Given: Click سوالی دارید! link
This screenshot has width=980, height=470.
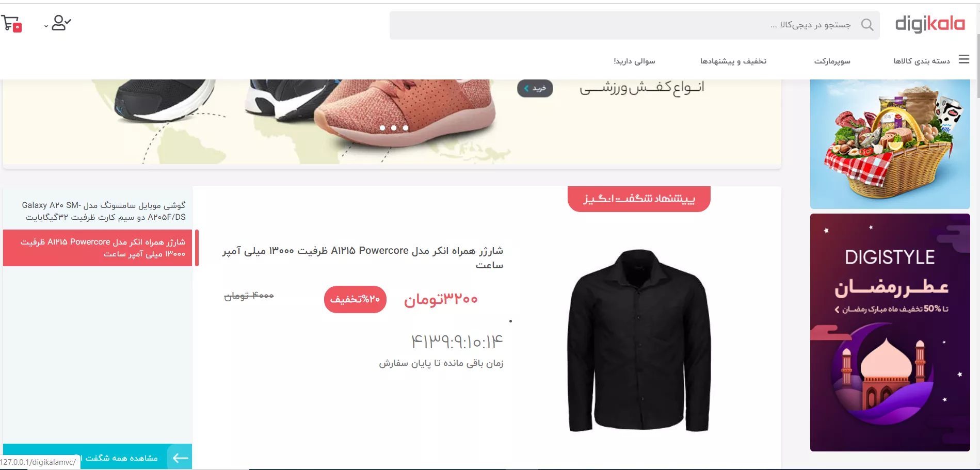Looking at the screenshot, I should pos(634,61).
